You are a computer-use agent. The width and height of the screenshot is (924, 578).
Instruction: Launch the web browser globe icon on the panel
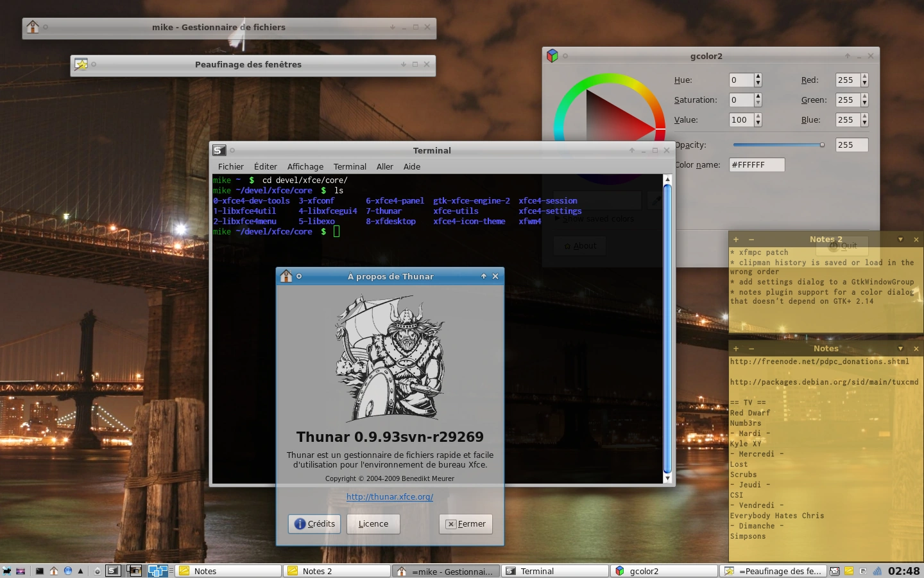(x=68, y=570)
